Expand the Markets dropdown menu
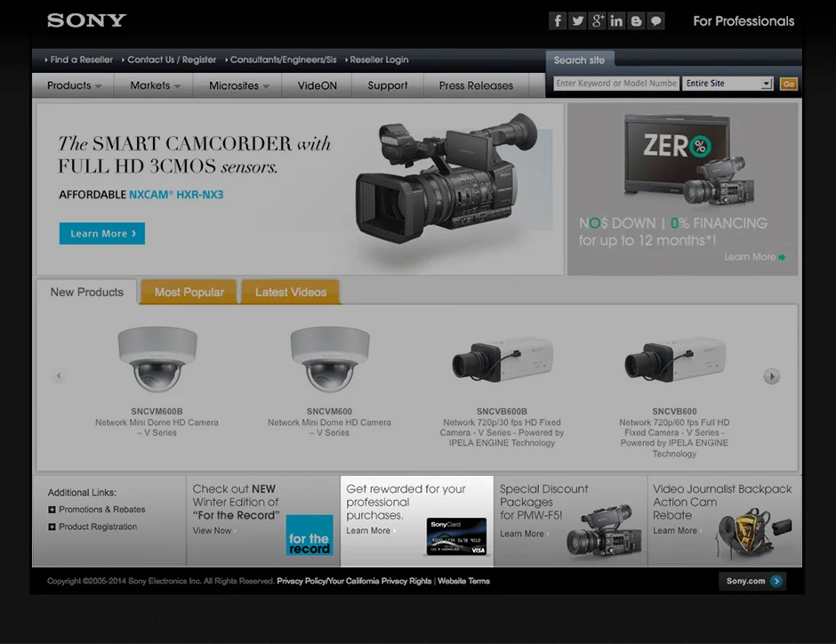Viewport: 836px width, 644px height. point(155,85)
